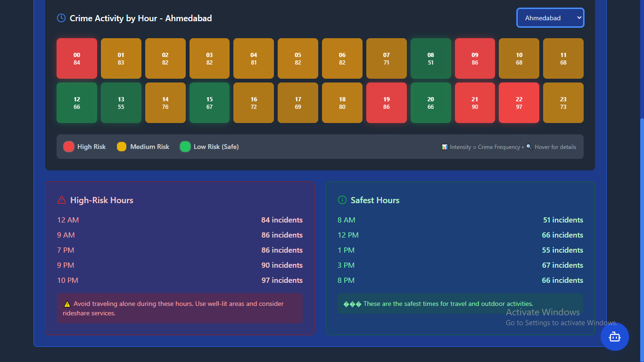Select hour 02 tile in heatmap
This screenshot has height=362, width=644.
click(165, 58)
